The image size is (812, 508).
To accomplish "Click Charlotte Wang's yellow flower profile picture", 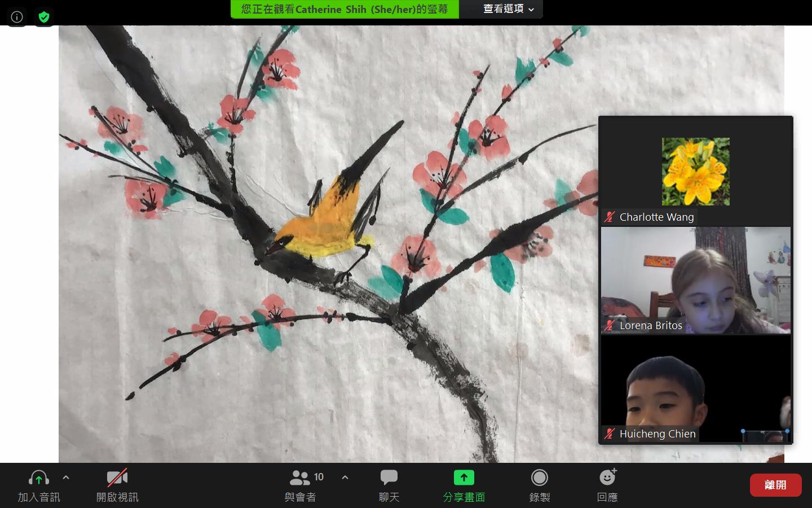I will 695,171.
